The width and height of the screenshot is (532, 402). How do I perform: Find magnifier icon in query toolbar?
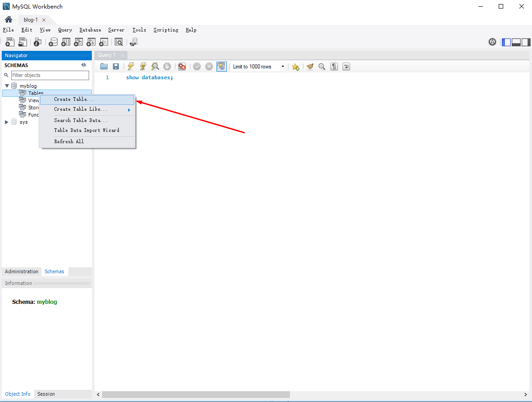(322, 67)
